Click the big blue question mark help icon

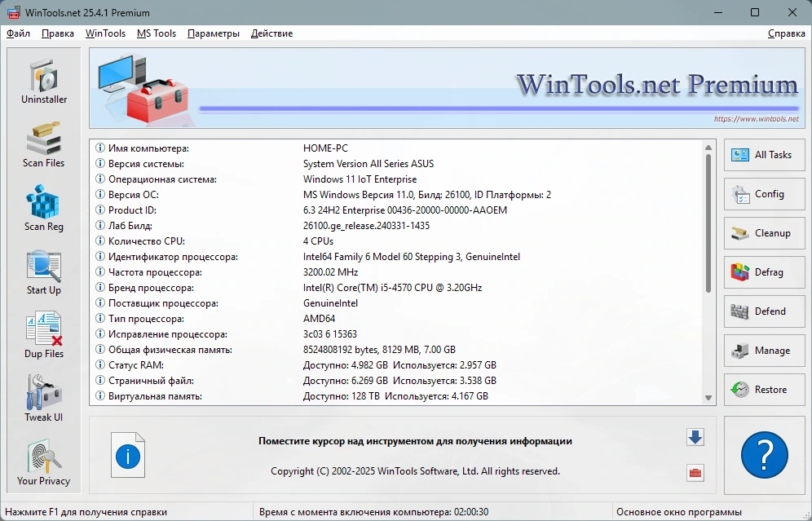[x=765, y=455]
